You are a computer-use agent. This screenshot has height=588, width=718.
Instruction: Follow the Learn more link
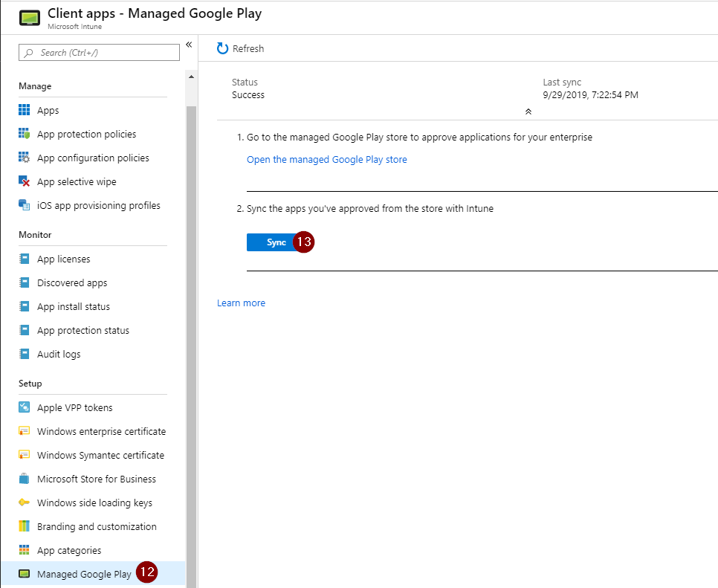coord(241,303)
